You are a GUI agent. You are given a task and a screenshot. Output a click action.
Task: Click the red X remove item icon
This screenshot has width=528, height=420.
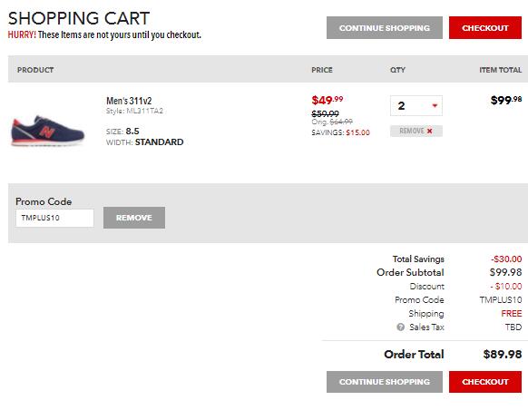[429, 131]
